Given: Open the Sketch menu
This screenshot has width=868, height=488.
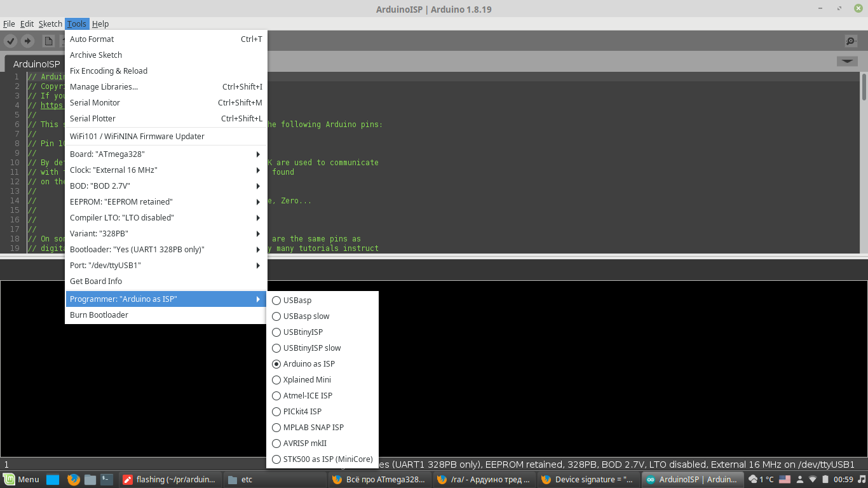Looking at the screenshot, I should pos(50,24).
